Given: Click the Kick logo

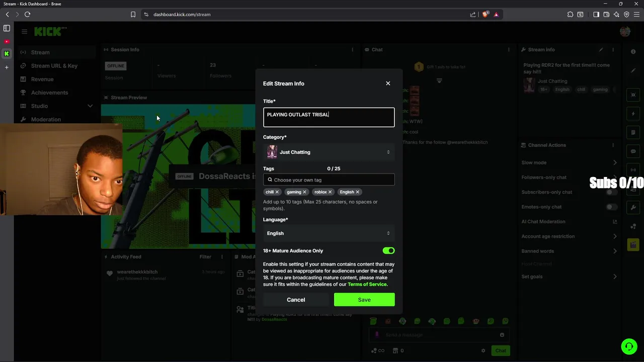Looking at the screenshot, I should [49, 32].
